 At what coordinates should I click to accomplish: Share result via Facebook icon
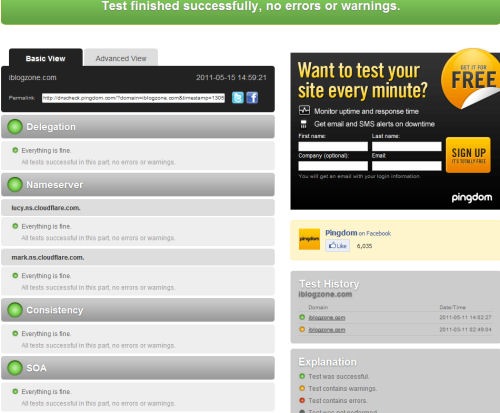pyautogui.click(x=252, y=98)
